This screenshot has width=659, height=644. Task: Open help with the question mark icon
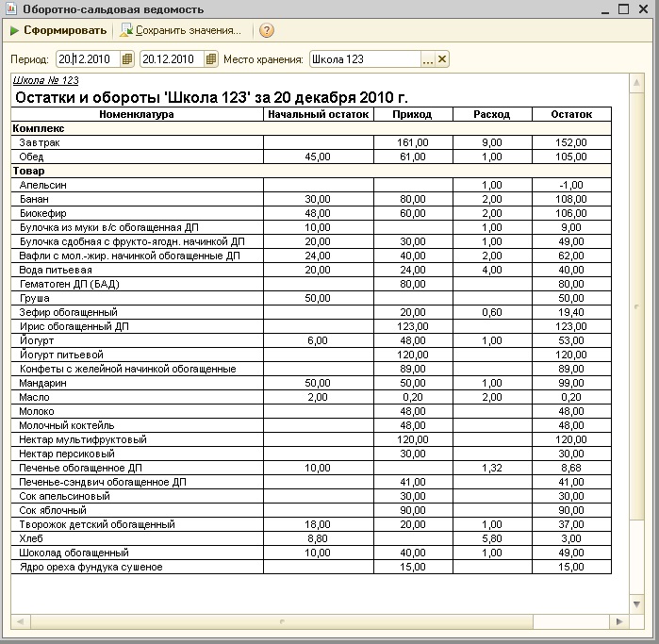click(x=267, y=30)
